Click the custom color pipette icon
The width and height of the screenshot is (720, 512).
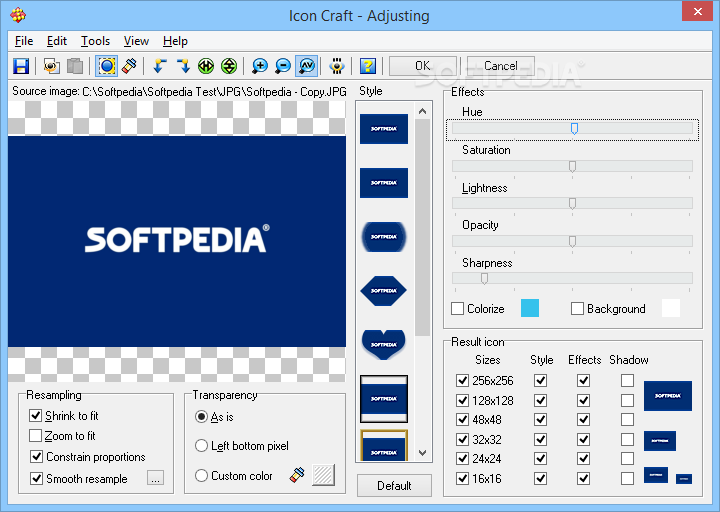pyautogui.click(x=297, y=475)
